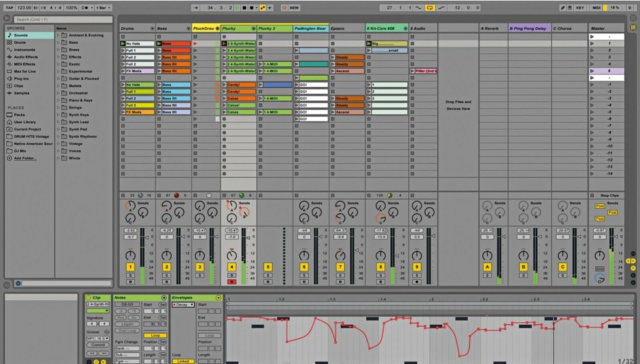Toggle the metronome button
Viewport: 640px width, 364px height.
point(85,8)
